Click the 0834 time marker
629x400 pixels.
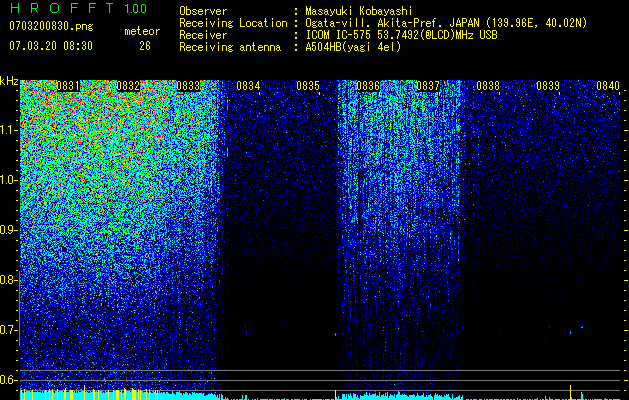coord(248,86)
